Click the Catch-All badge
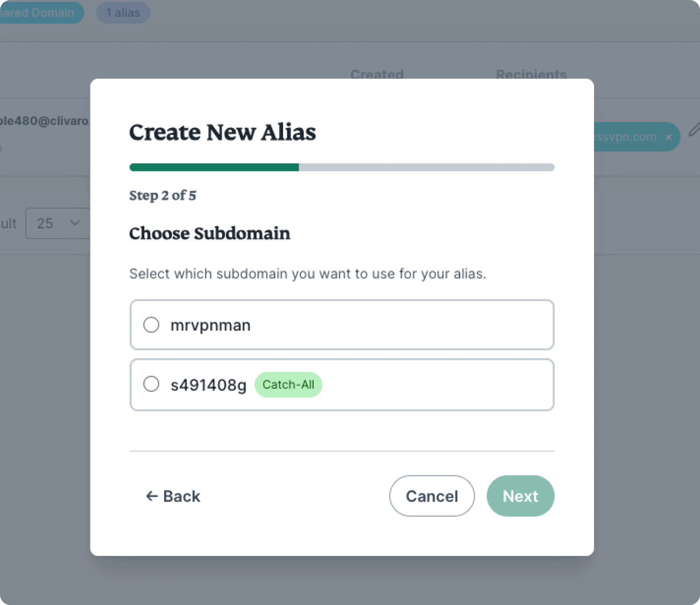Viewport: 700px width, 605px height. pos(288,385)
